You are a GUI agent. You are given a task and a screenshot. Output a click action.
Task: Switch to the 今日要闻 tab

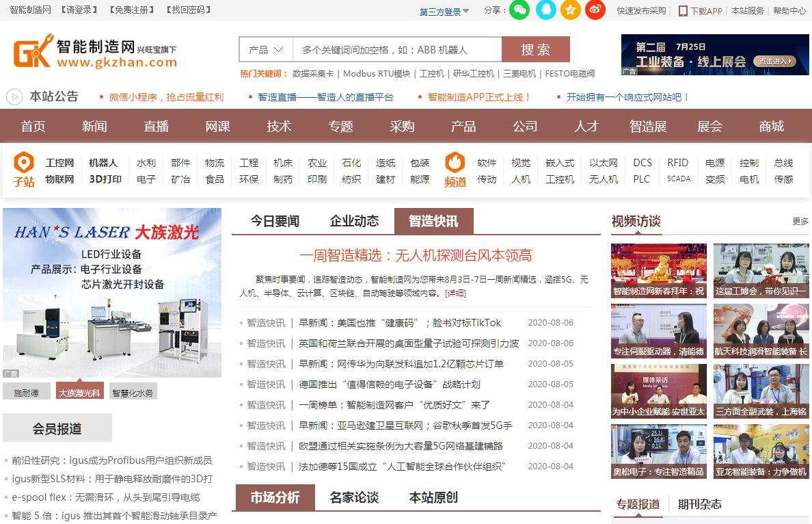275,221
